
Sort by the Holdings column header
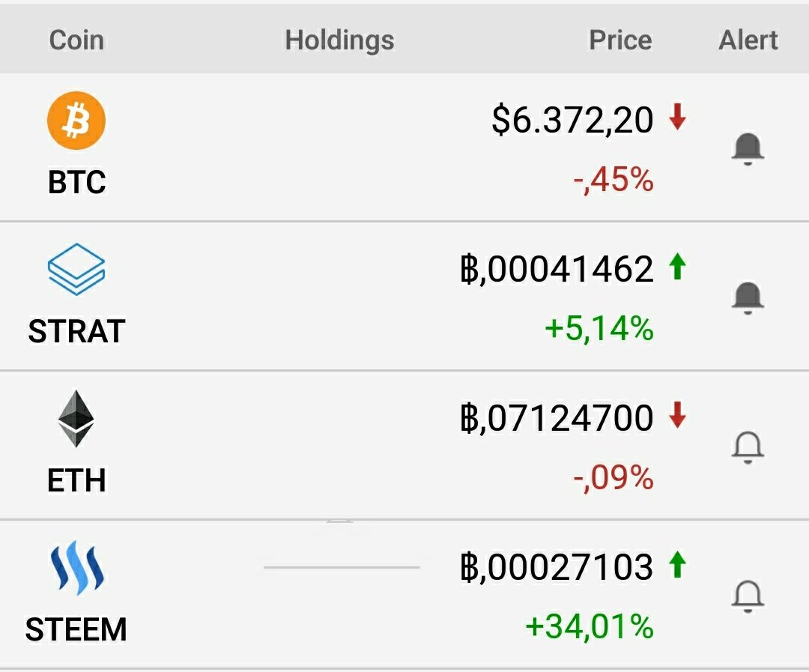[x=339, y=40]
